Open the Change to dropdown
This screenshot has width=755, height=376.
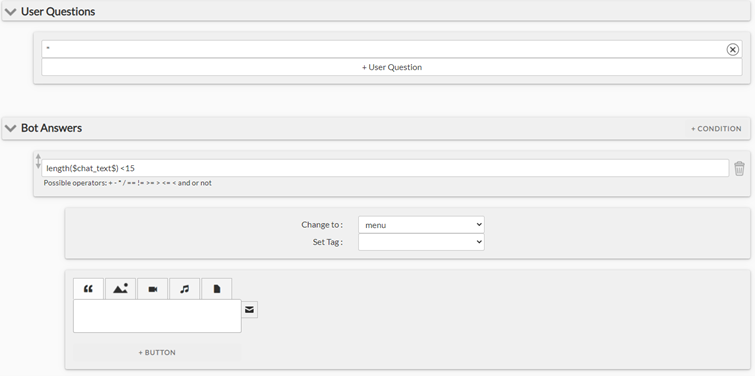421,225
